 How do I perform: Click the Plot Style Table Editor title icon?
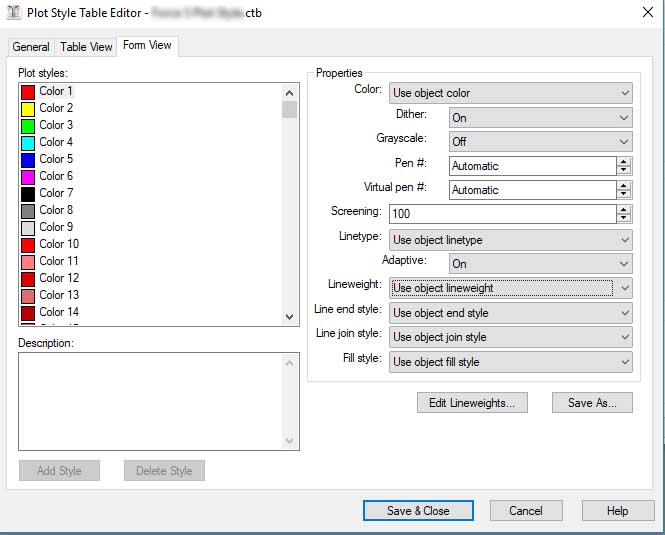click(13, 13)
